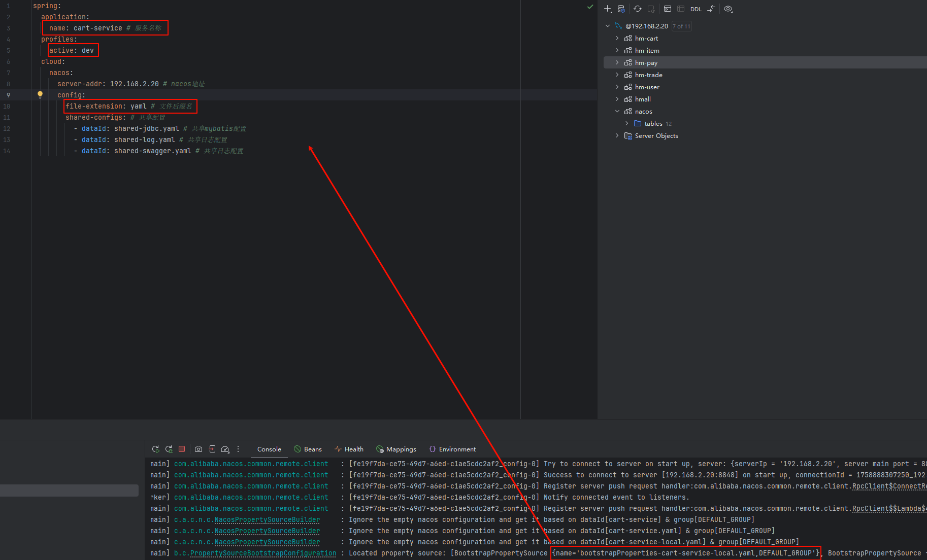
Task: Expand the hm-trade schema
Action: coord(617,75)
